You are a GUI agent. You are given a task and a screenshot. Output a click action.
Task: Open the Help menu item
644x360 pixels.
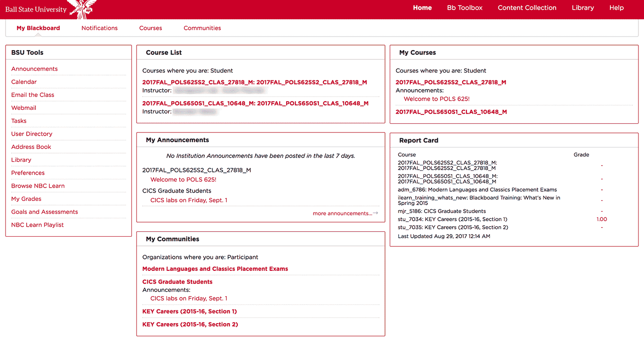pos(616,8)
